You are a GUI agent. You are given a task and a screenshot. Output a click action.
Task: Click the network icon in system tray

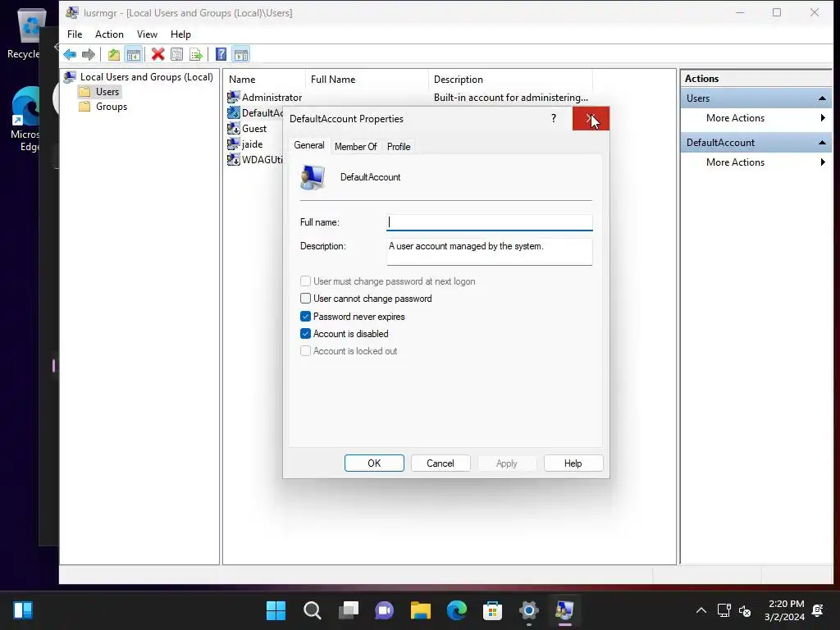click(724, 610)
